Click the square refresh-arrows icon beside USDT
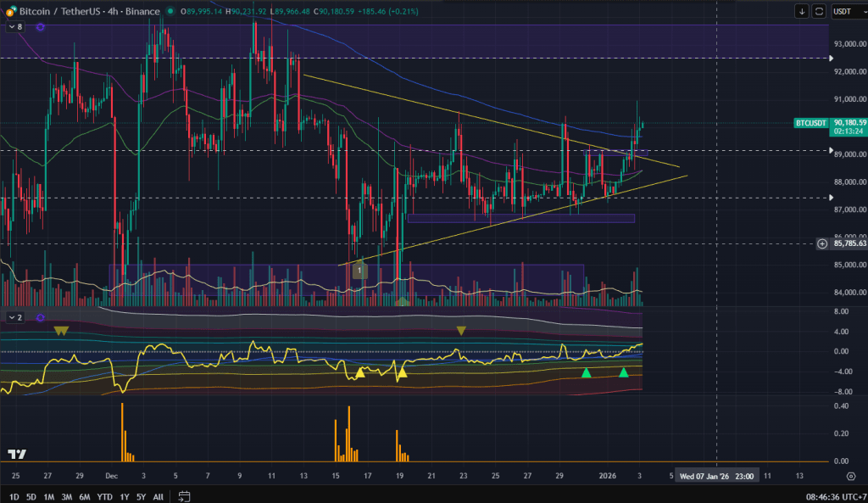868x503 pixels. 819,11
